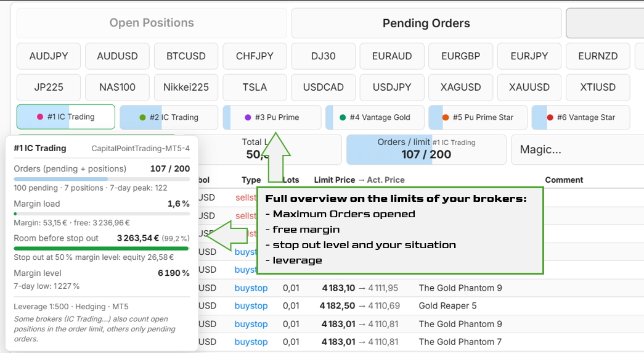Screen dimensions: 644x353
Task: Click the actual price 4 110,69
Action: (384, 305)
